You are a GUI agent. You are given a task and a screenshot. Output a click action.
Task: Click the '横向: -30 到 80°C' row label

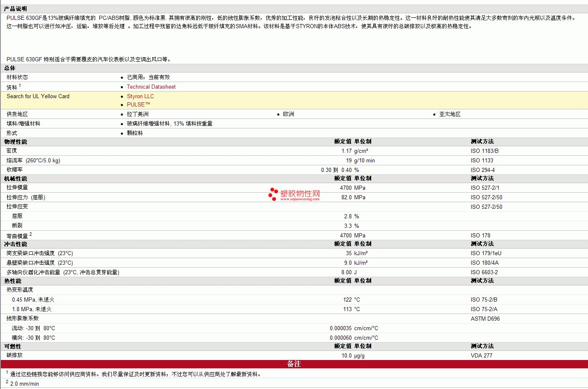[x=34, y=338]
